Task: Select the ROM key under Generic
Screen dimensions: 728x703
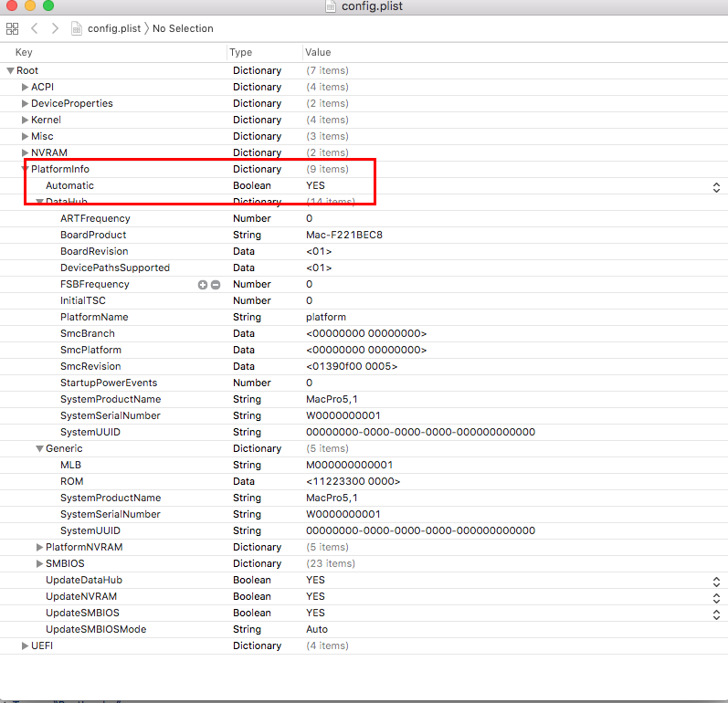Action: (x=72, y=482)
